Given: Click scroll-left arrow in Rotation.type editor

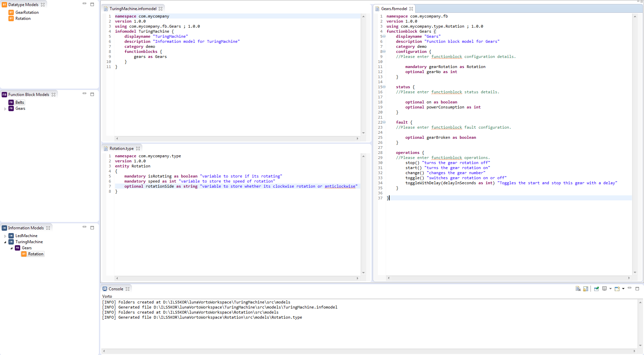Looking at the screenshot, I should pyautogui.click(x=117, y=278).
